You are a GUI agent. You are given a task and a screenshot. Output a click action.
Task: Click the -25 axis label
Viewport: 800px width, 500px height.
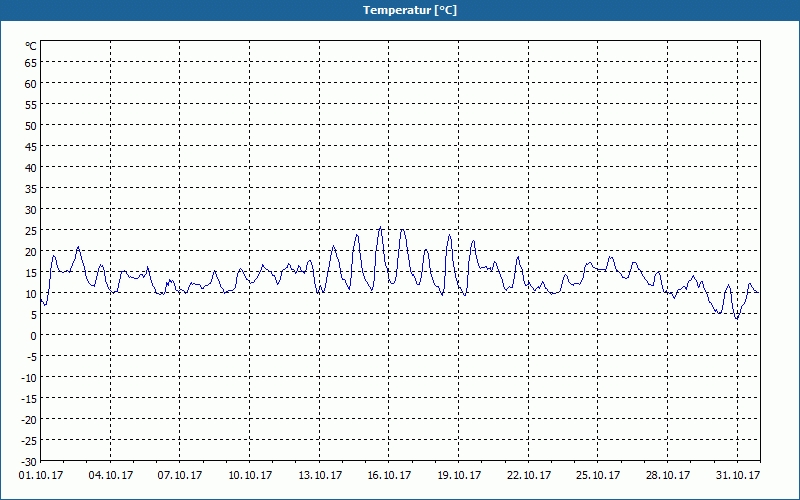pyautogui.click(x=29, y=440)
